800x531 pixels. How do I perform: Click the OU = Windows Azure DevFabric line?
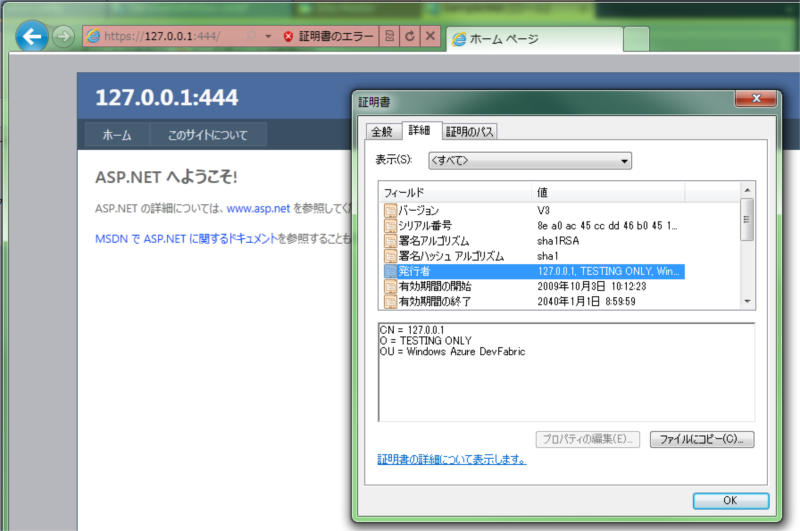[x=453, y=351]
